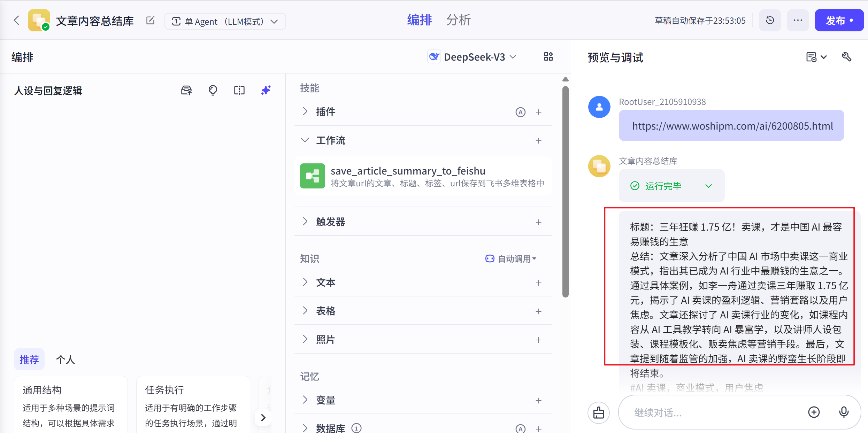Click the compare prompt split-view icon
The image size is (868, 433).
(239, 91)
